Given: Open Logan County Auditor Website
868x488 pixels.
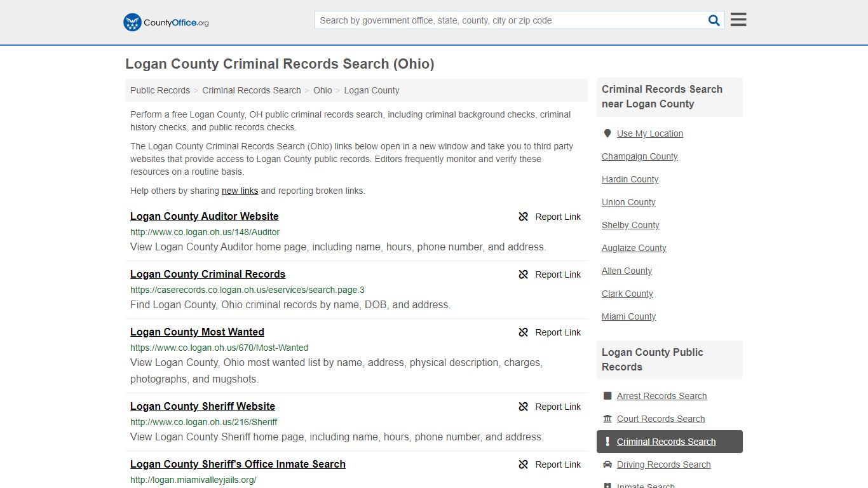Looking at the screenshot, I should tap(205, 216).
